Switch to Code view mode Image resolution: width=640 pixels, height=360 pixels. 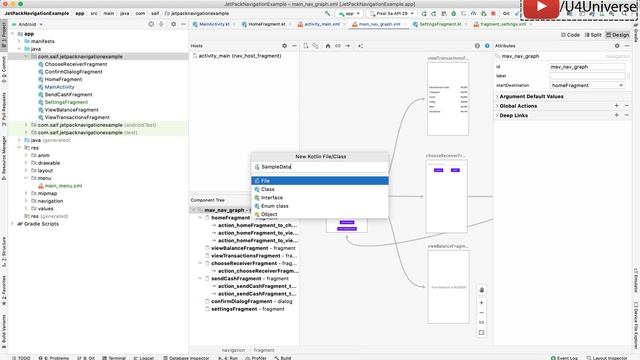click(570, 35)
